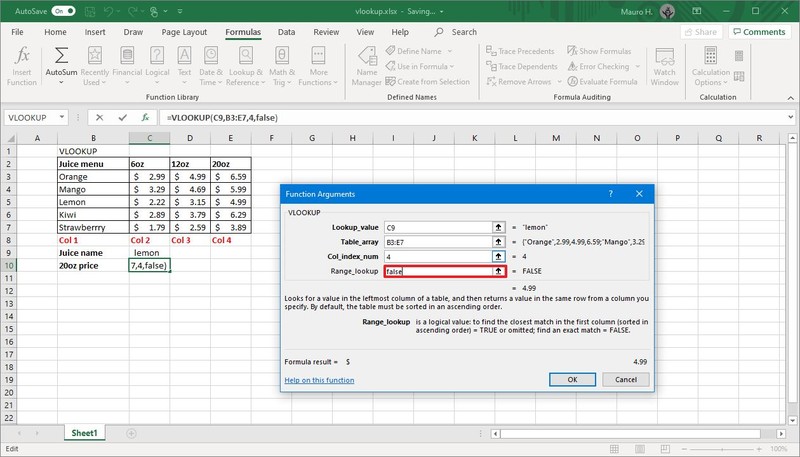Switch to the View tab
The image size is (800, 457).
pos(365,32)
